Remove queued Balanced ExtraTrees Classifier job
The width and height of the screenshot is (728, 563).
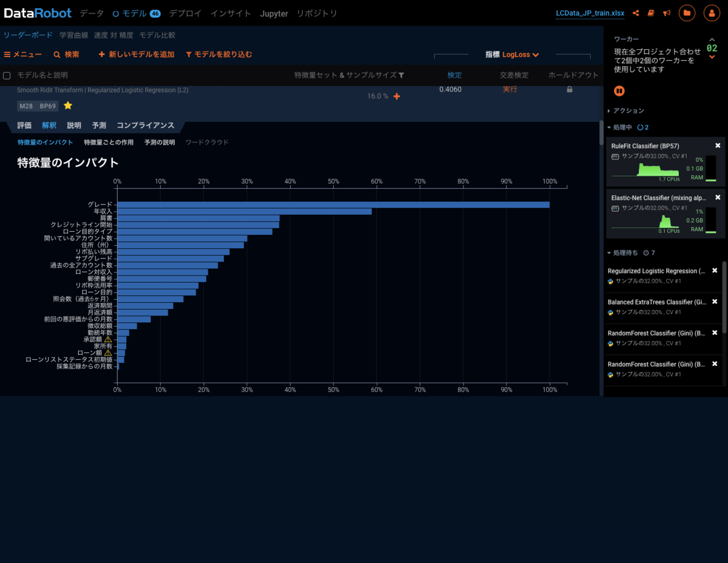715,302
